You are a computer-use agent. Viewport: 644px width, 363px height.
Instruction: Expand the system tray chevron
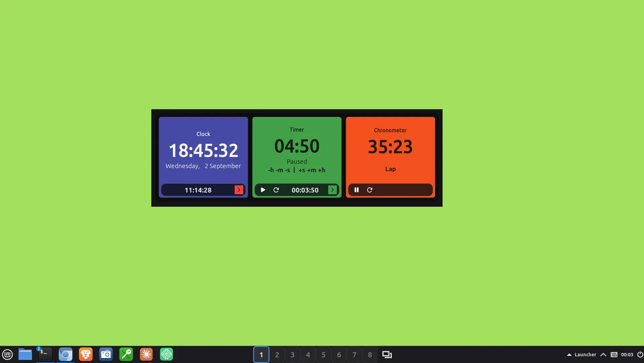pyautogui.click(x=603, y=355)
